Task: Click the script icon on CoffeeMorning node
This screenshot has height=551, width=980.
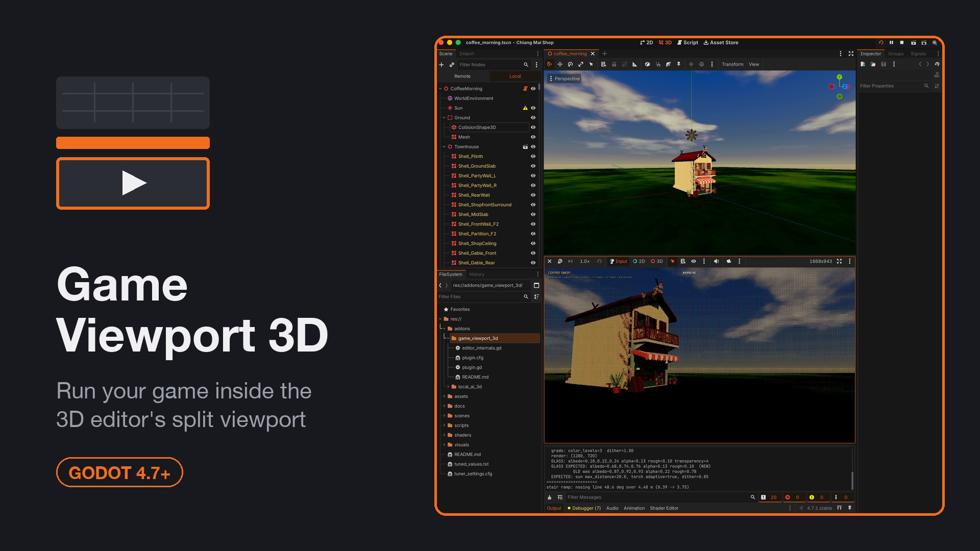Action: tap(525, 89)
